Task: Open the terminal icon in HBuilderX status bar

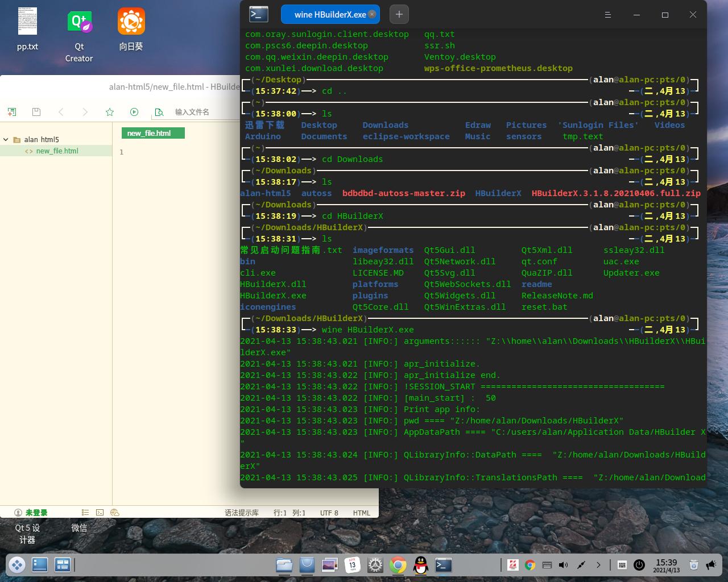Action: pyautogui.click(x=100, y=512)
